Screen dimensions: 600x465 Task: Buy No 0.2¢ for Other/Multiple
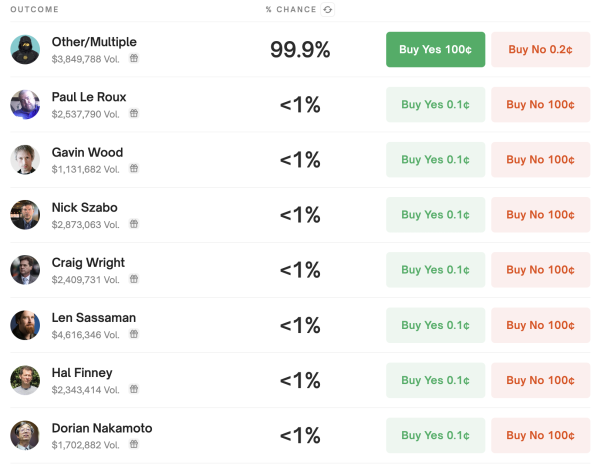point(540,49)
